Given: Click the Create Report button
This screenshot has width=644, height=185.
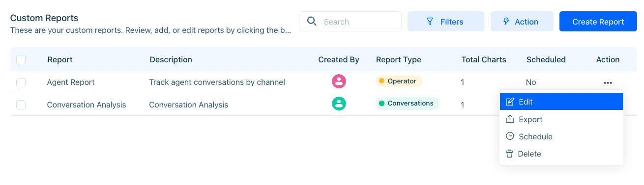Looking at the screenshot, I should point(598,22).
